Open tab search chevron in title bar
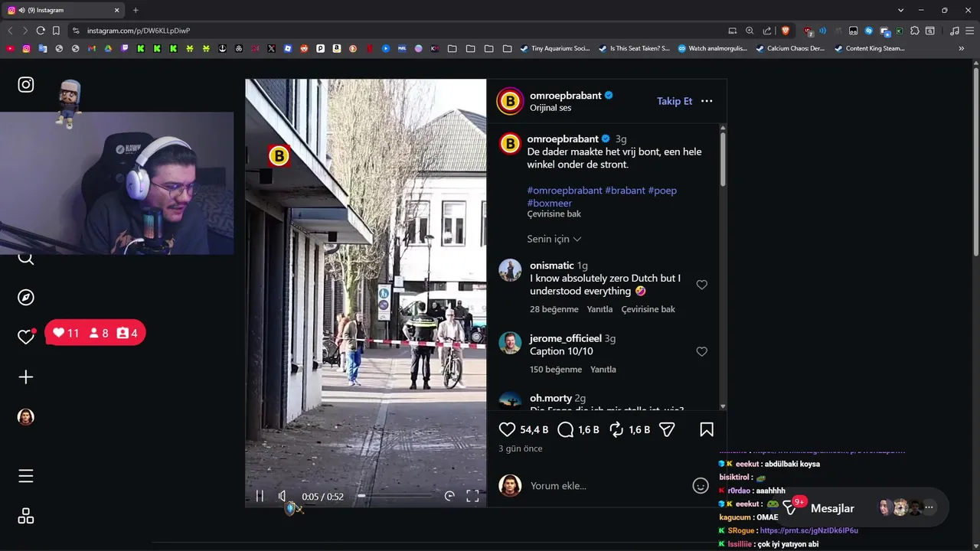 pos(900,10)
